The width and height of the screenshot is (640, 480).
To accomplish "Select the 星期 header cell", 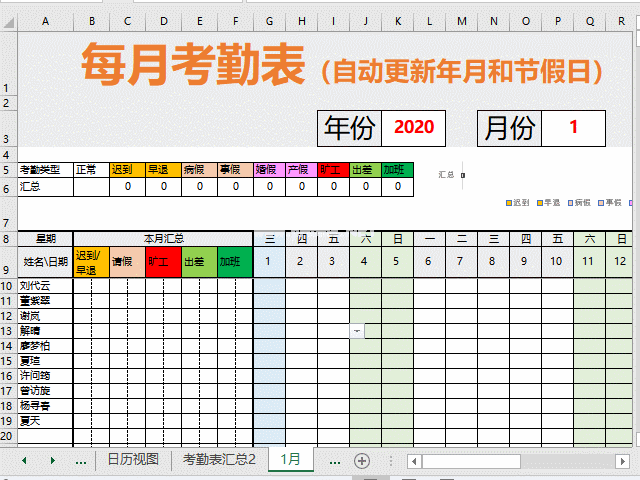I will [45, 239].
